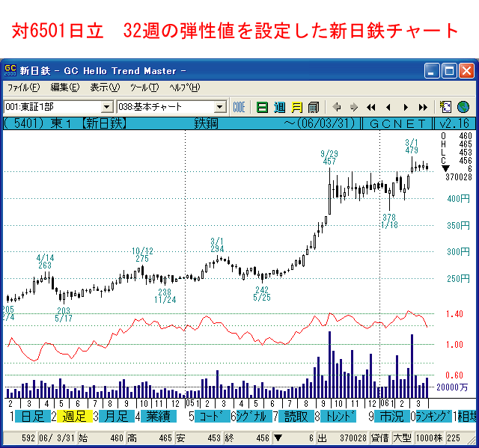Click the v2.16 version label

point(454,123)
